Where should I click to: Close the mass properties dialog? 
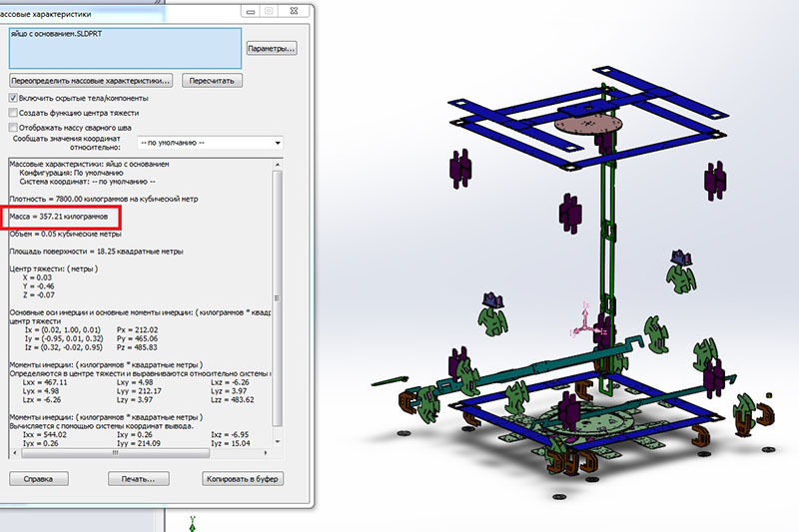click(294, 11)
